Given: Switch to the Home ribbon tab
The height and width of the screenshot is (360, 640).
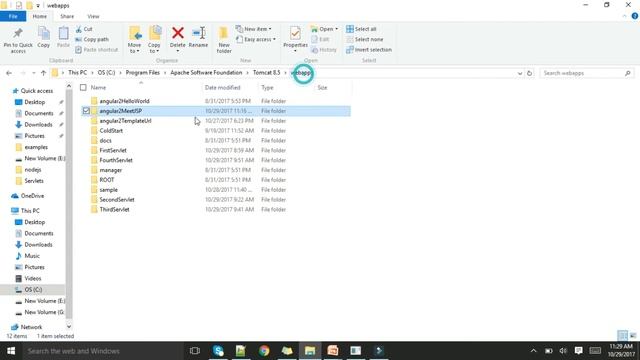Looking at the screenshot, I should point(40,16).
